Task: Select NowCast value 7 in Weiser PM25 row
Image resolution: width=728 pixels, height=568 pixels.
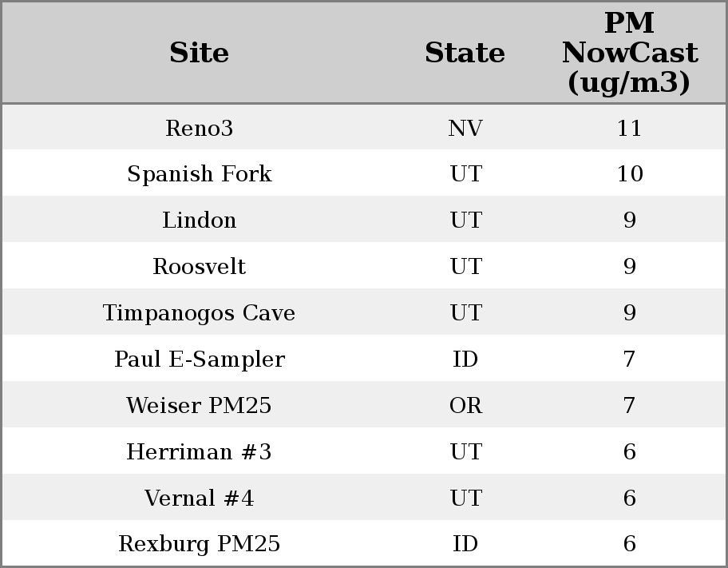Action: tap(629, 406)
